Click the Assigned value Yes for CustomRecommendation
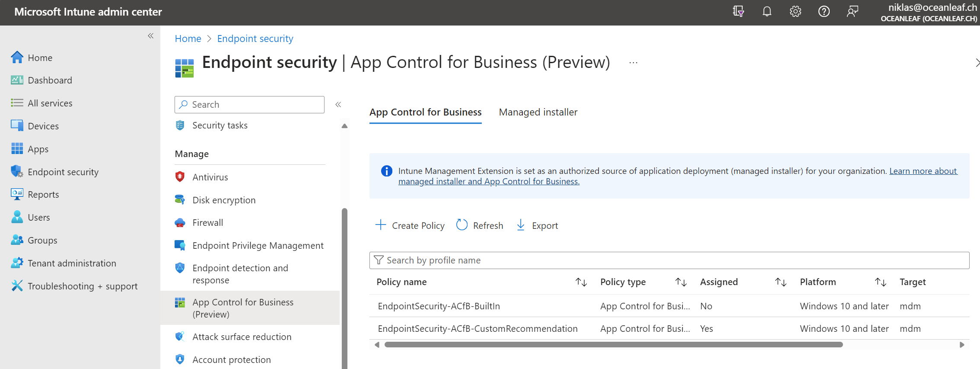This screenshot has height=369, width=980. pos(706,329)
